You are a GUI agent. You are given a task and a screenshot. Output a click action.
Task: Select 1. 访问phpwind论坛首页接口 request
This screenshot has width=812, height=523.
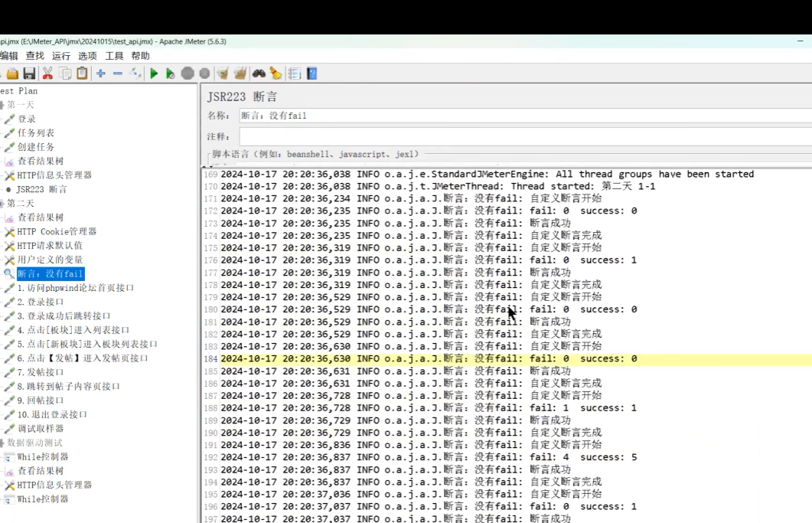(76, 288)
